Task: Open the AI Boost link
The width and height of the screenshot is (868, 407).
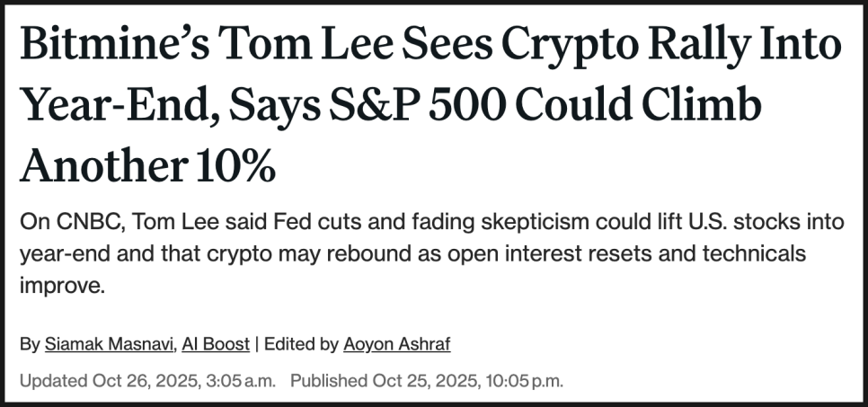Action: pyautogui.click(x=216, y=343)
